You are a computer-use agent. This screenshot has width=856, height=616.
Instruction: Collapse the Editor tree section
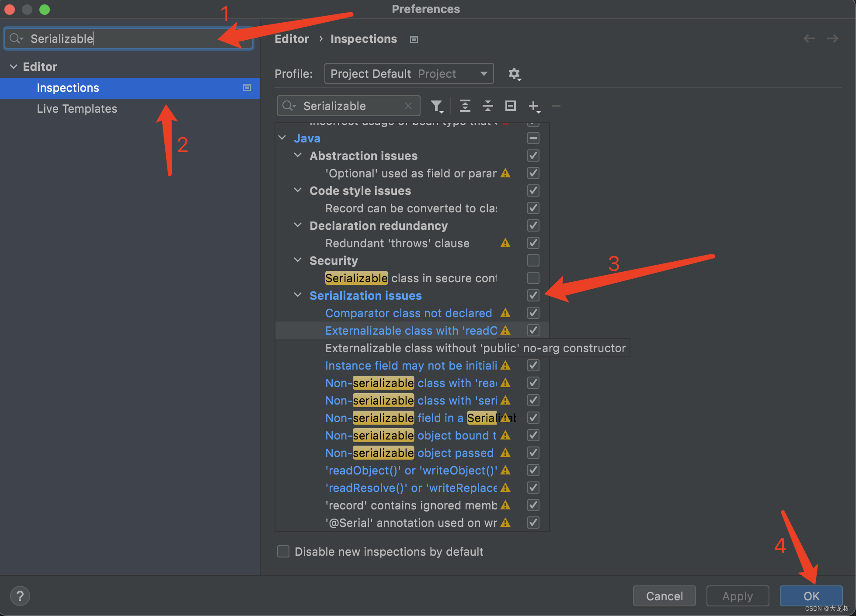(x=14, y=66)
